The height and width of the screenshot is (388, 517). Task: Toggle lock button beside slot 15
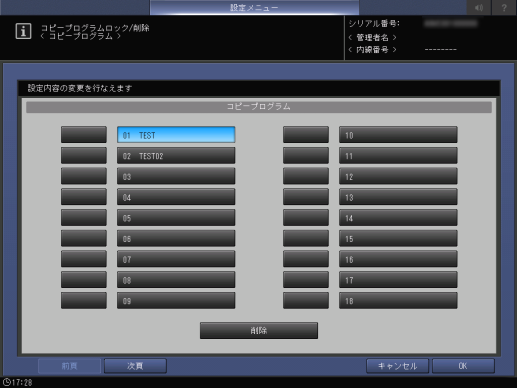point(306,238)
